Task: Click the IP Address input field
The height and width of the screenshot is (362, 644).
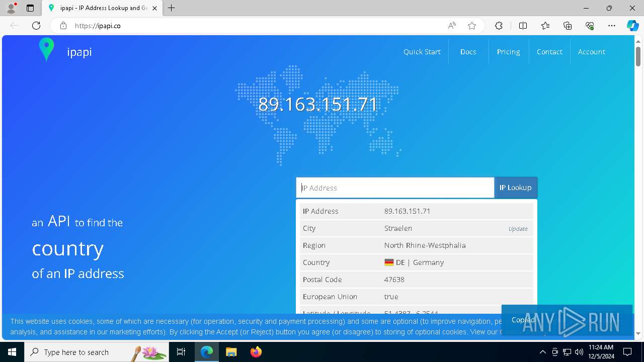Action: click(x=395, y=188)
